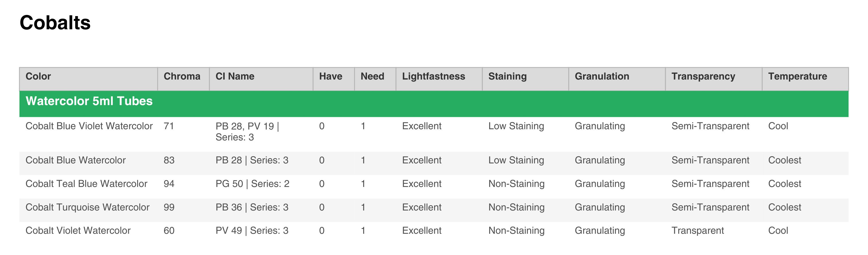Screen dimensions: 868x255
Task: Open the Cobalt Violet Watercolor entry
Action: coord(78,231)
